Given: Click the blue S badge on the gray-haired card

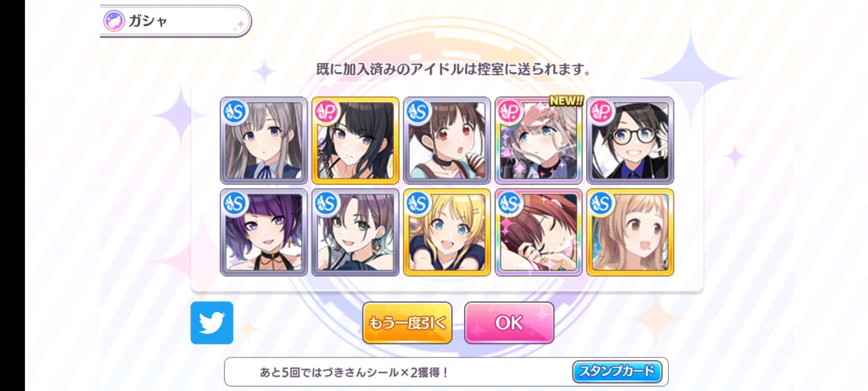Looking at the screenshot, I should click(235, 112).
